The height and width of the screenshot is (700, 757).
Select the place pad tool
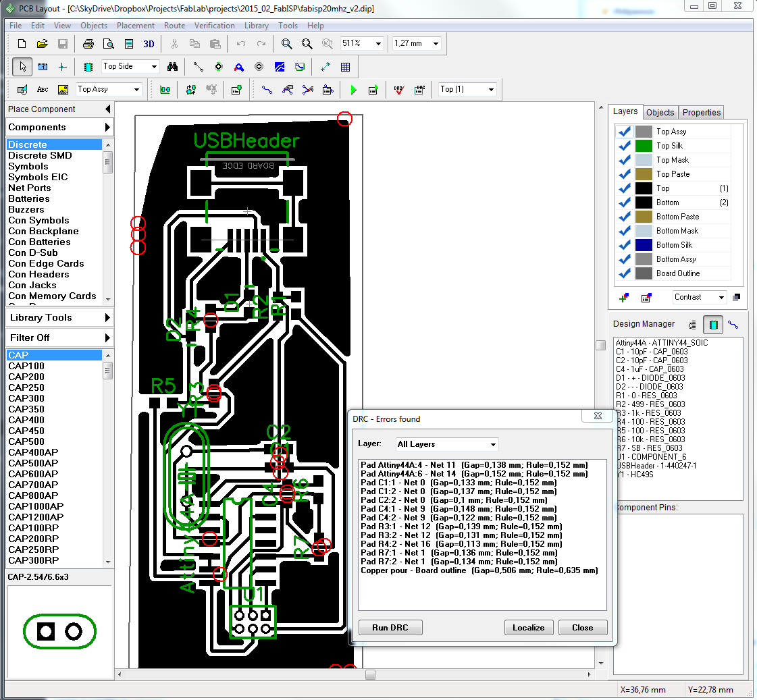(219, 67)
